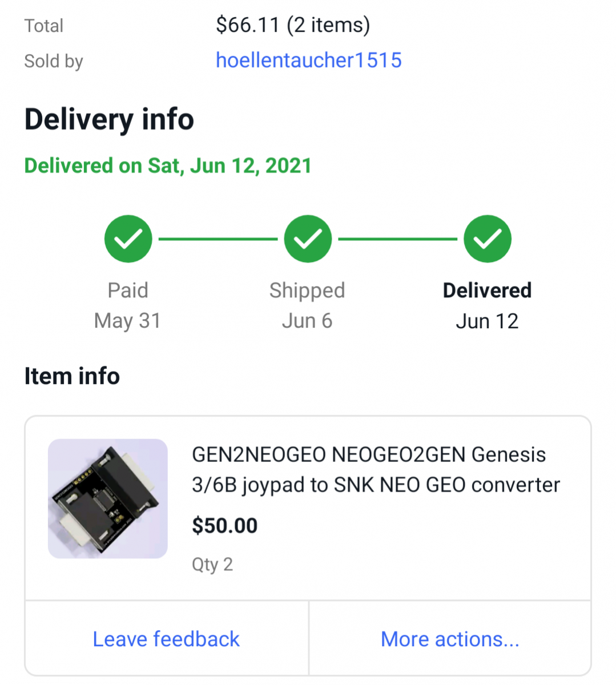Tap the Shipped Jun 6 step label
616x685 pixels.
coord(307,305)
